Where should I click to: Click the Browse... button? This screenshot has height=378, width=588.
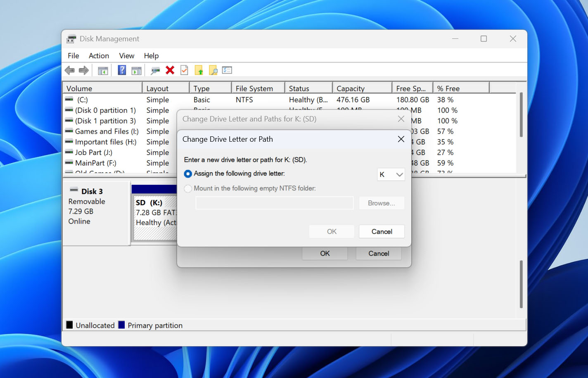click(382, 203)
